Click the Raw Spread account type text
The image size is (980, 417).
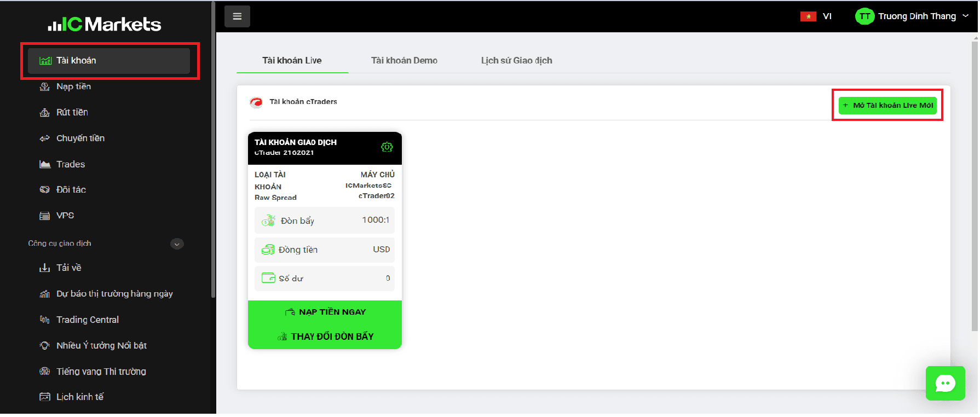[275, 198]
